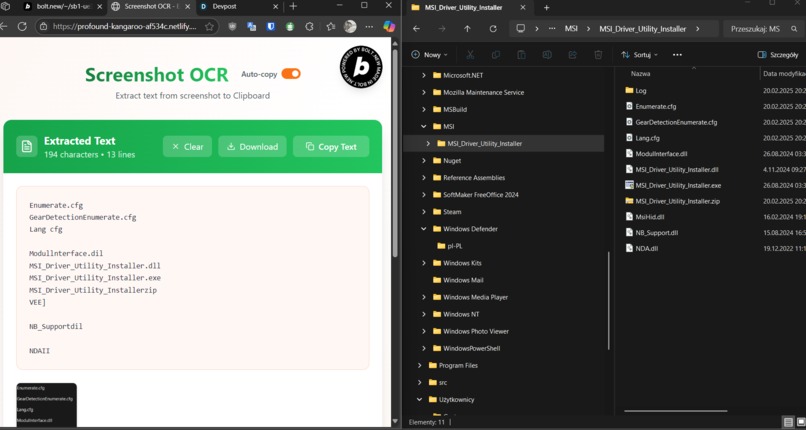Click the uploaded screenshot thumbnail preview
The height and width of the screenshot is (430, 806).
click(x=46, y=404)
